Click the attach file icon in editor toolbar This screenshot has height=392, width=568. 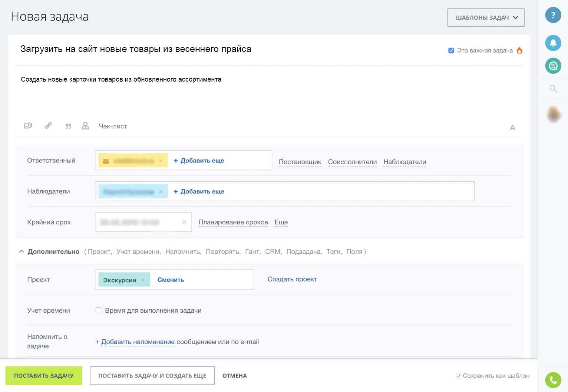click(28, 126)
